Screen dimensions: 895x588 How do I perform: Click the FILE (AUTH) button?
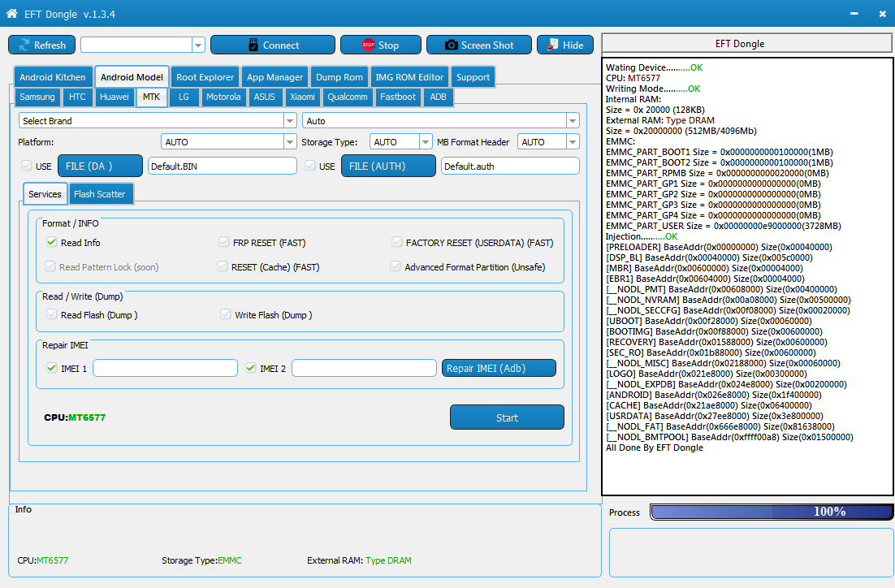pyautogui.click(x=388, y=166)
